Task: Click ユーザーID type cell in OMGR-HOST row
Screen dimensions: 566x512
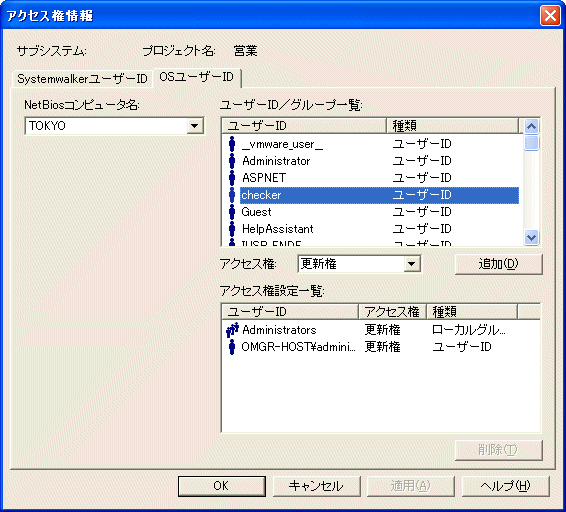Action: point(462,347)
